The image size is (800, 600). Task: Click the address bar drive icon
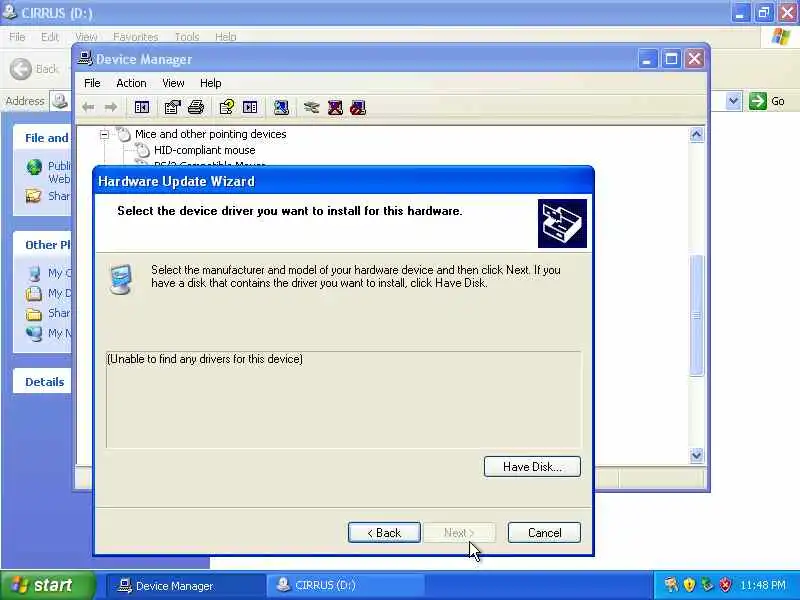point(60,101)
